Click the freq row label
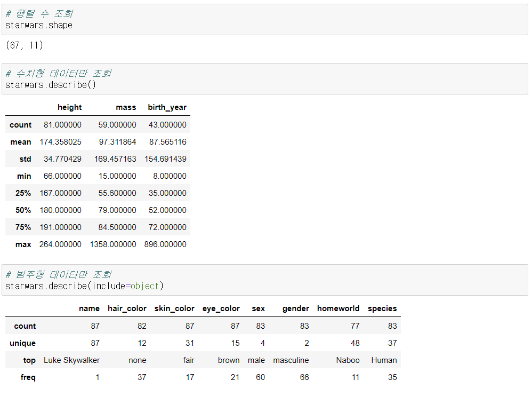The width and height of the screenshot is (532, 404). (x=28, y=377)
